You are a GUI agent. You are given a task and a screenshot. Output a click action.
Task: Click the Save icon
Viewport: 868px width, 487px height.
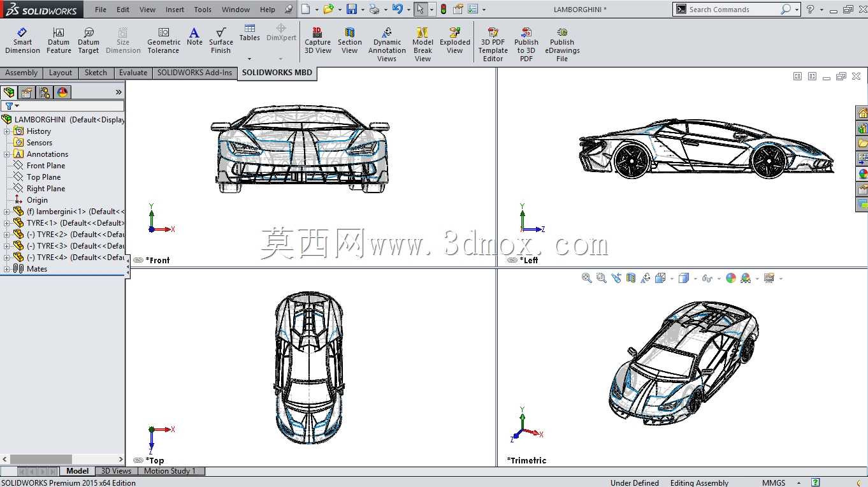point(351,9)
